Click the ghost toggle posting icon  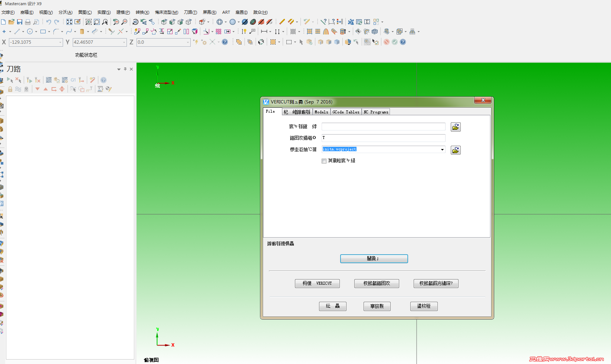point(26,89)
